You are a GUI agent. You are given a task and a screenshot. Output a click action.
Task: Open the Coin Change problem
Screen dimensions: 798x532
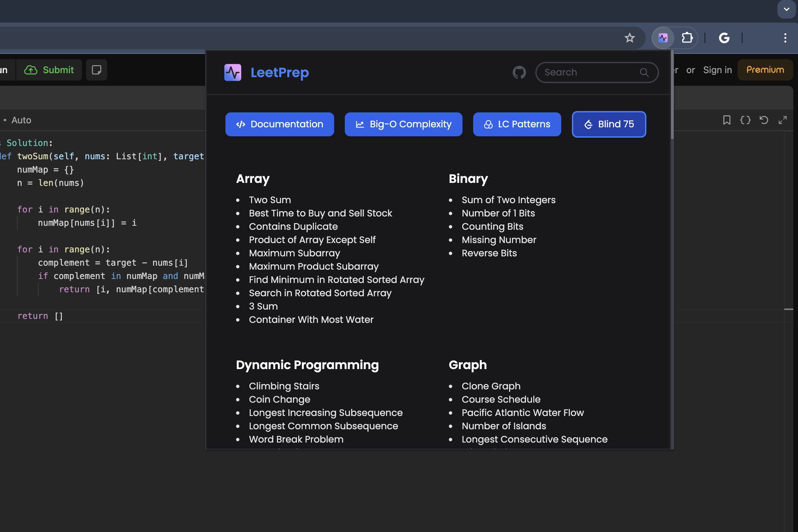tap(280, 399)
